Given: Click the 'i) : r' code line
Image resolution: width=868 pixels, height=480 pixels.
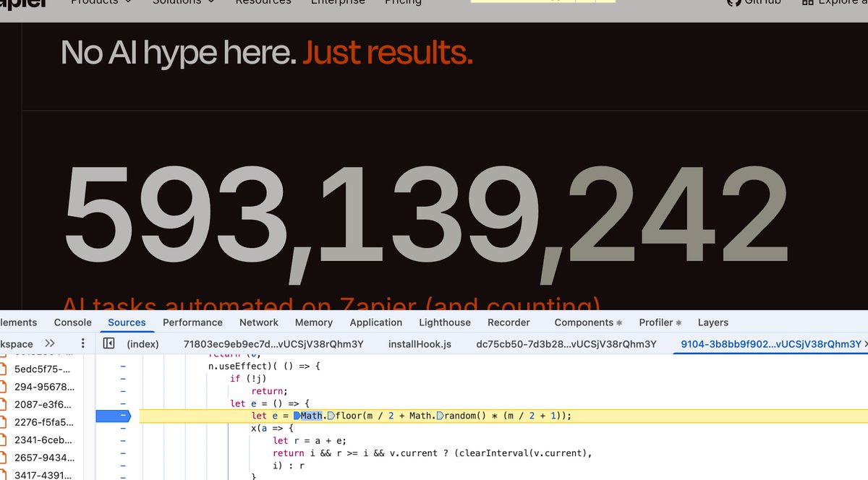Looking at the screenshot, I should [x=289, y=465].
